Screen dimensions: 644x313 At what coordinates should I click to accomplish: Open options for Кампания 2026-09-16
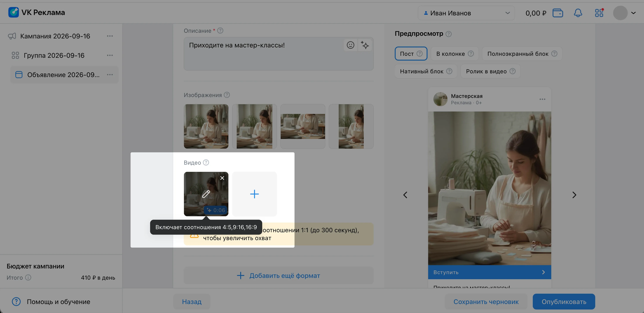(110, 36)
